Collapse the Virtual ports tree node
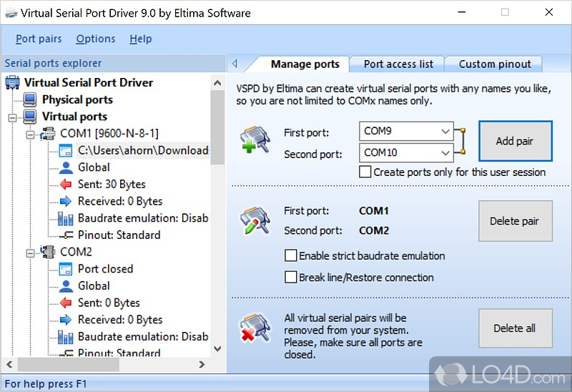 (13, 117)
